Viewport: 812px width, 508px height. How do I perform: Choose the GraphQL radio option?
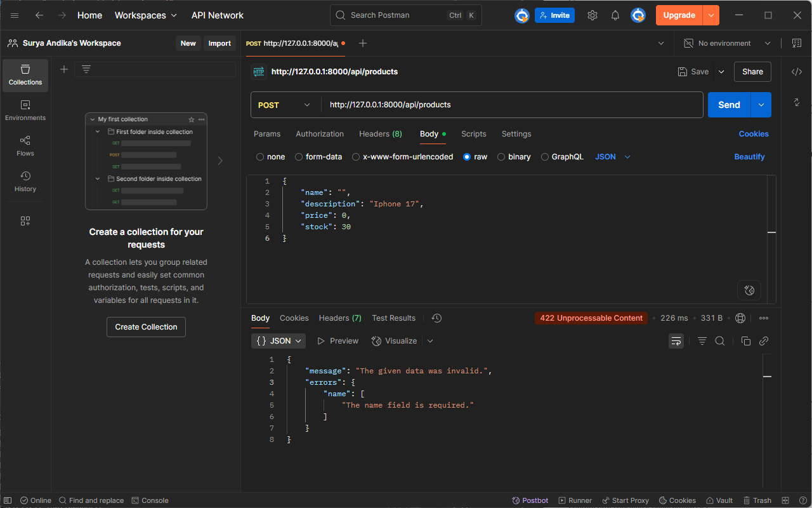coord(545,157)
